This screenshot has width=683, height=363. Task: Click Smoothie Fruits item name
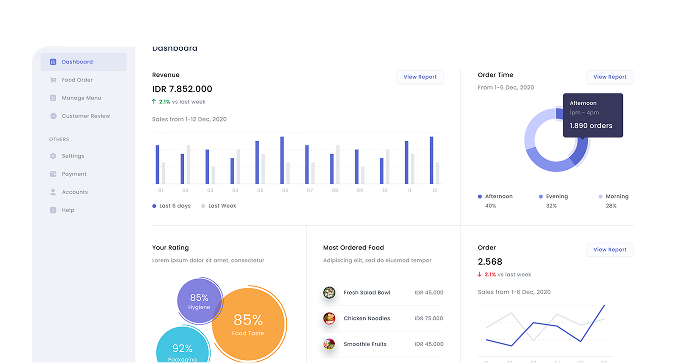pyautogui.click(x=365, y=344)
